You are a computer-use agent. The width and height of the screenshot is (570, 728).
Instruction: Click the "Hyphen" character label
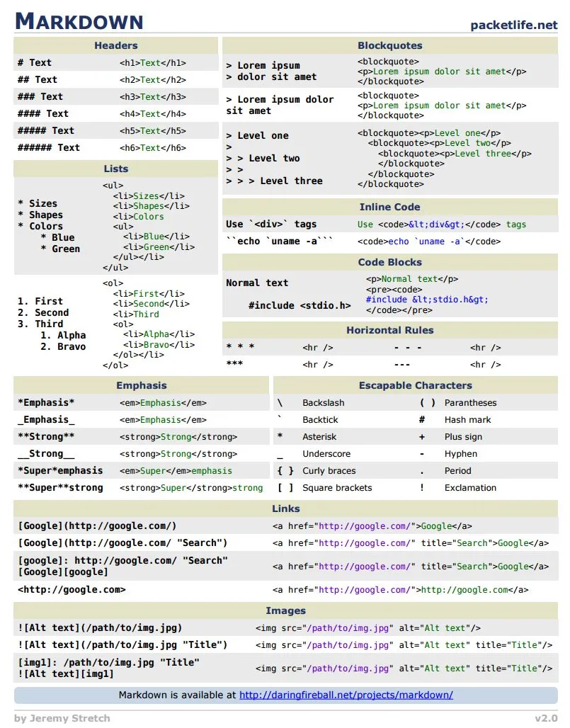461,454
